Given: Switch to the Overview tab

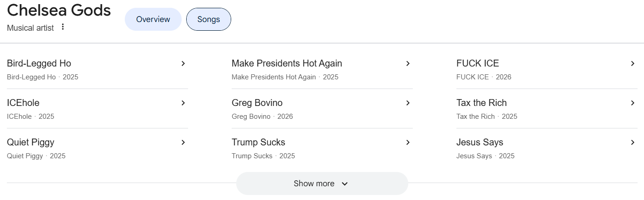Looking at the screenshot, I should point(153,19).
